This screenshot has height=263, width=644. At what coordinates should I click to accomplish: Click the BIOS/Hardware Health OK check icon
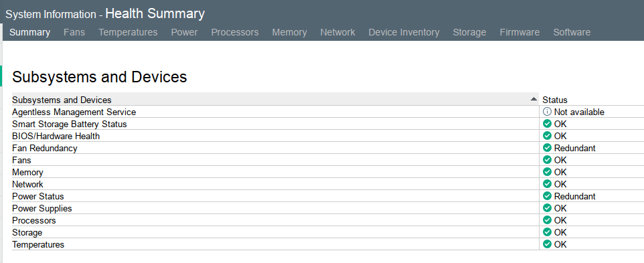(x=547, y=135)
